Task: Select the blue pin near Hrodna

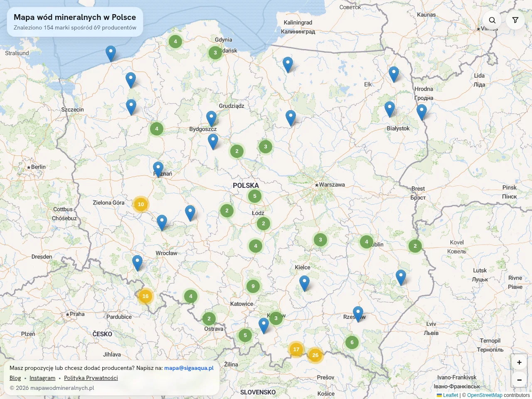Action: (421, 113)
